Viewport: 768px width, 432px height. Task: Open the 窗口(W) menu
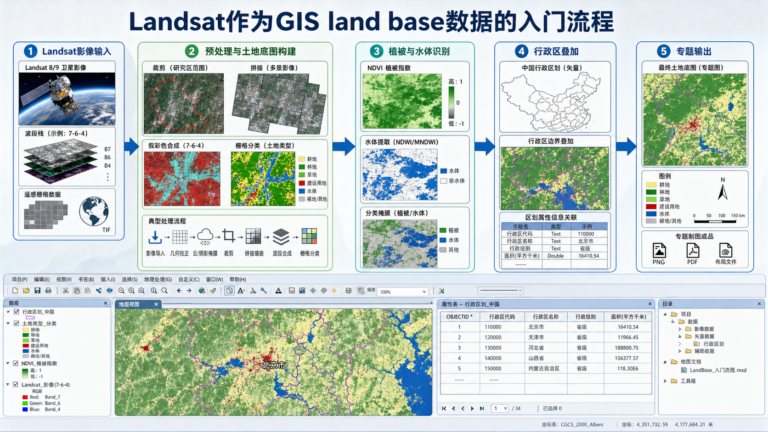[x=215, y=279]
